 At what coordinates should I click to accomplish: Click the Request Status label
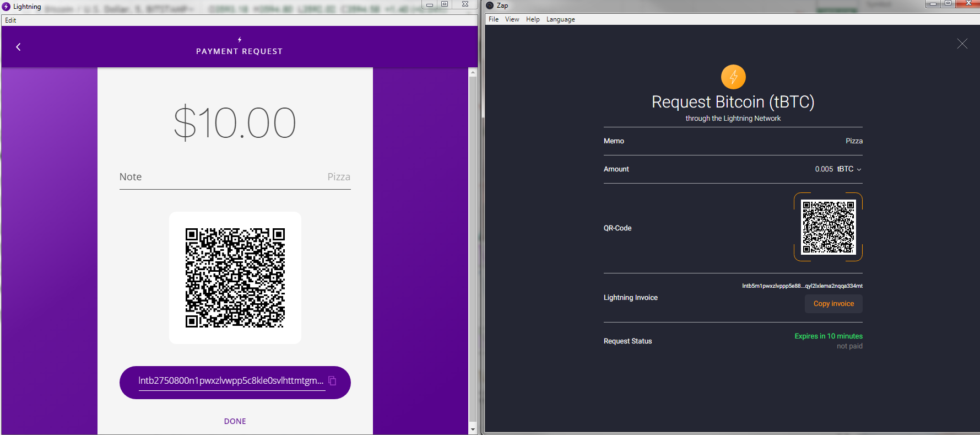point(627,341)
